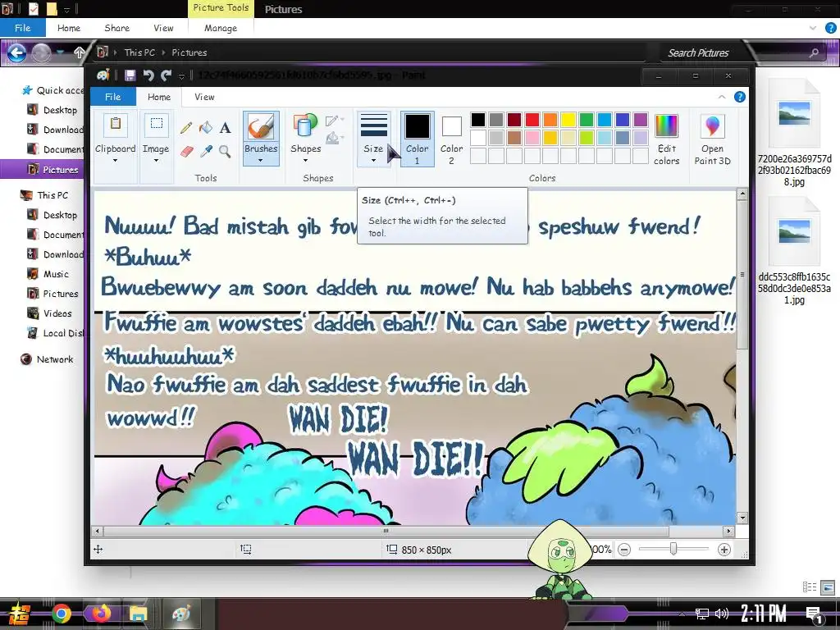The image size is (840, 630).
Task: Click the Undo arrow in Paint title bar
Action: pyautogui.click(x=148, y=75)
